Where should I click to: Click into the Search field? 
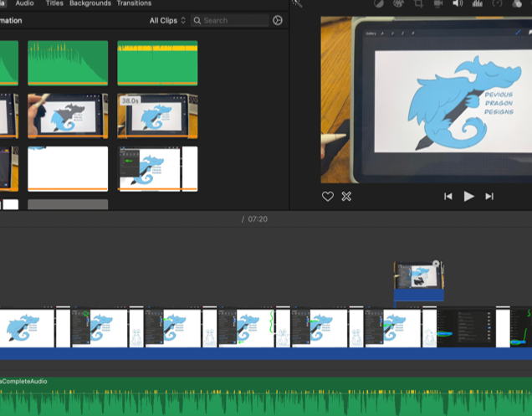click(x=230, y=20)
